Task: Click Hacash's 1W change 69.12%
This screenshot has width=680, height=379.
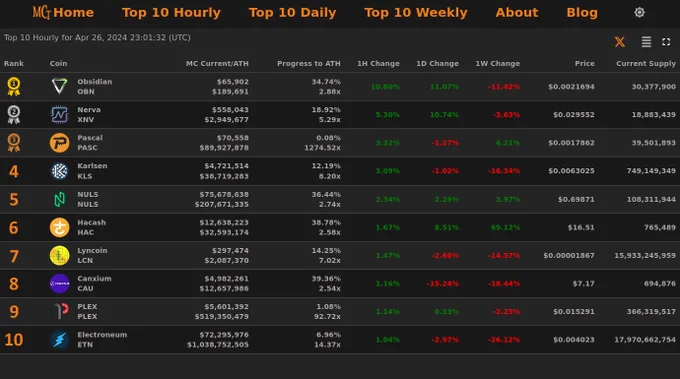Action: [x=505, y=227]
